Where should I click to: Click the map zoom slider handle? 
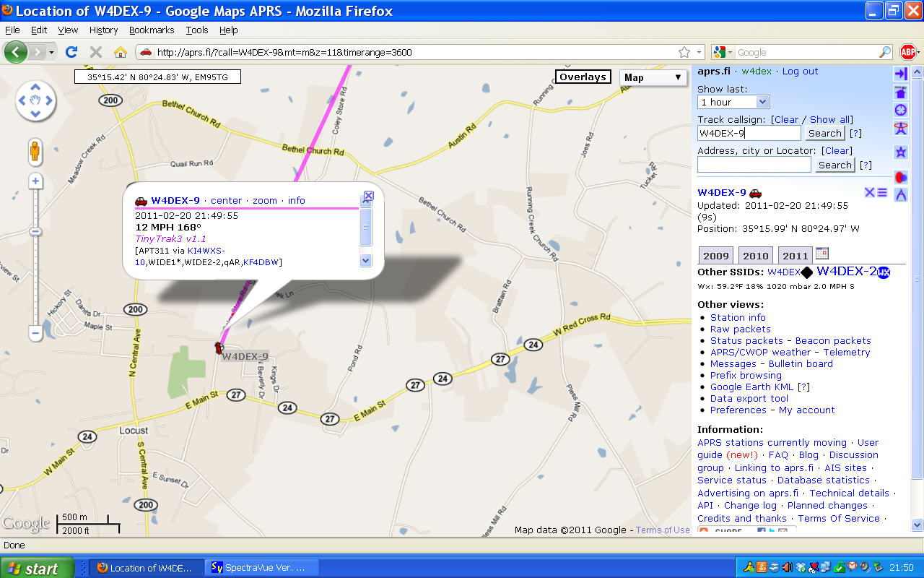coord(35,231)
